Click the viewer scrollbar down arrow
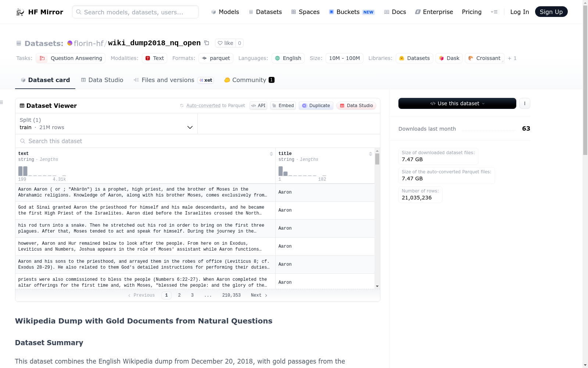Viewport: 588px width, 368px height. click(x=377, y=286)
